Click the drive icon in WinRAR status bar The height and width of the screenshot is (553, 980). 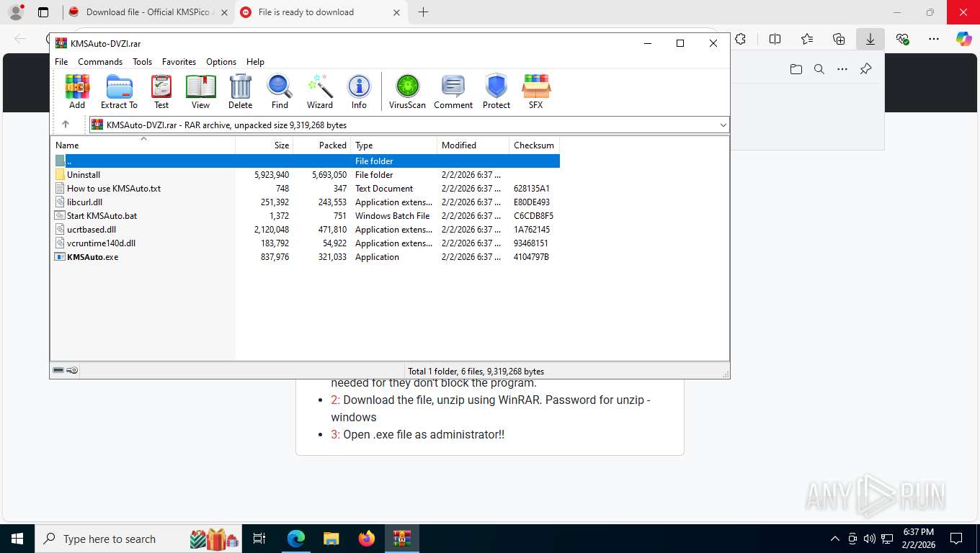click(58, 370)
